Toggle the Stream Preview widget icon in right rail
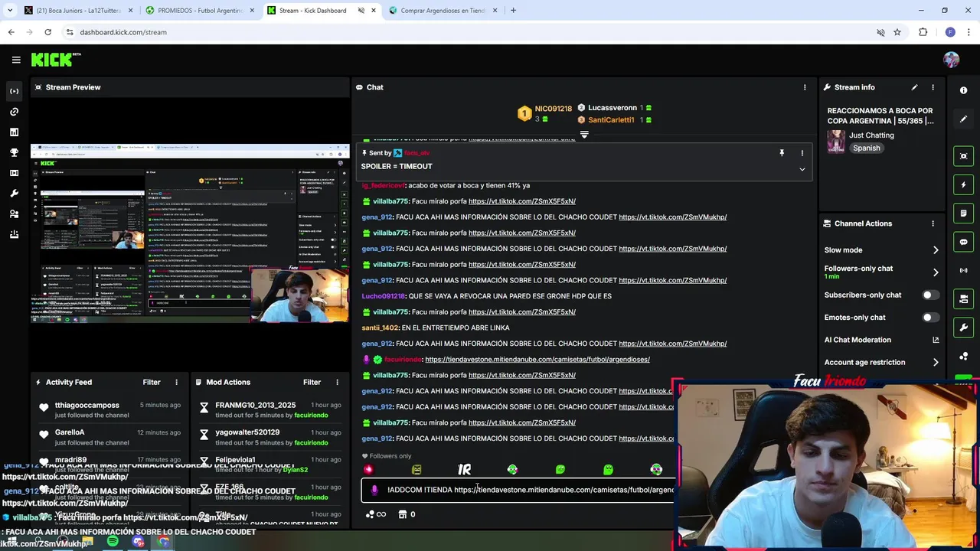The width and height of the screenshot is (980, 551). pyautogui.click(x=963, y=156)
